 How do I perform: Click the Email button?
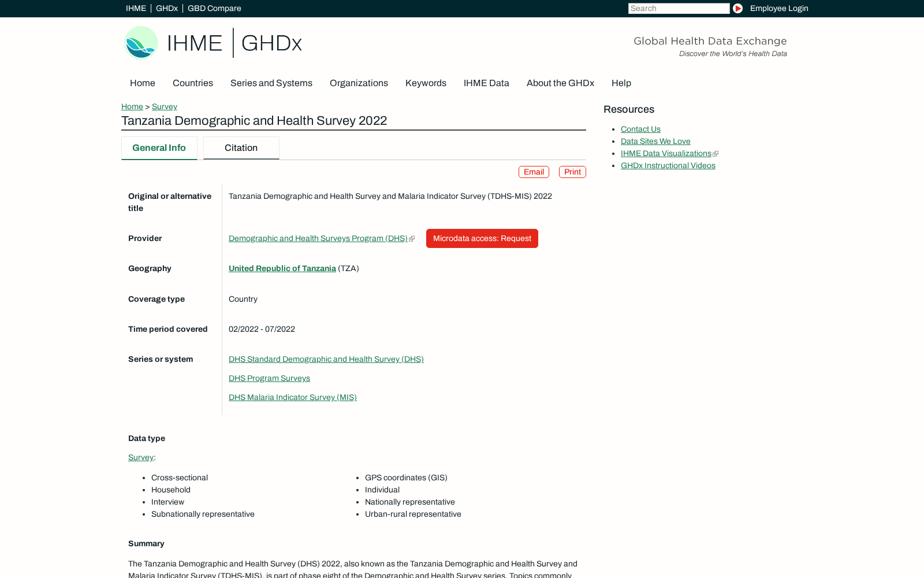[x=534, y=172]
